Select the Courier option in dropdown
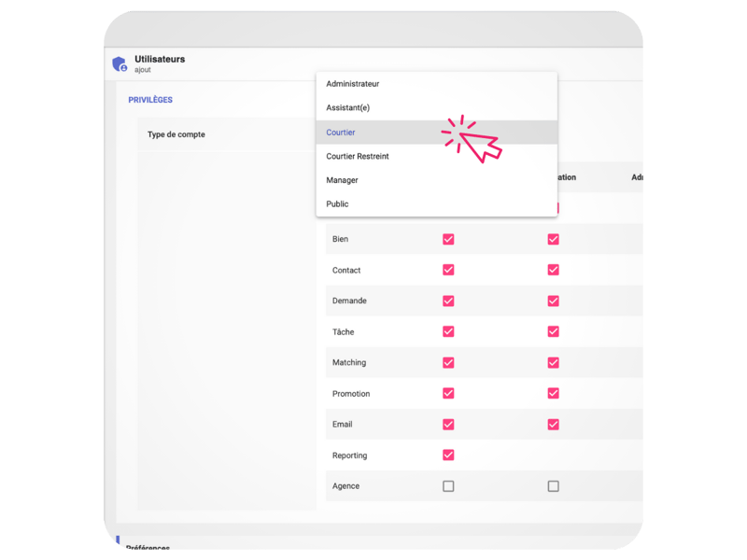 (436, 133)
